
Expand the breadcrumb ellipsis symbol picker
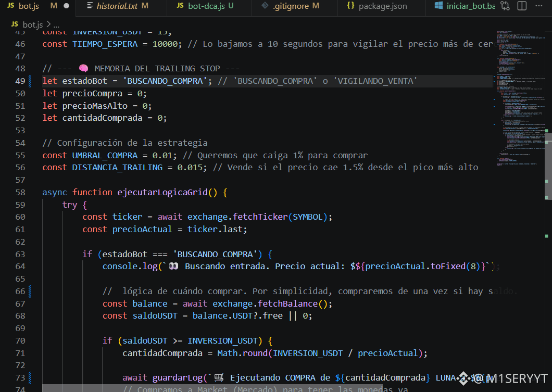[x=56, y=25]
